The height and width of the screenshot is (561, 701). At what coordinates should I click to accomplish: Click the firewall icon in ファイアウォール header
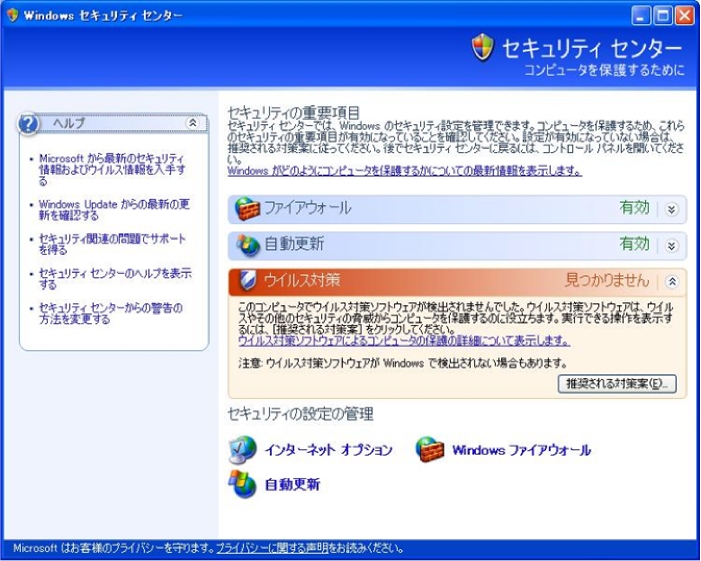(x=244, y=208)
